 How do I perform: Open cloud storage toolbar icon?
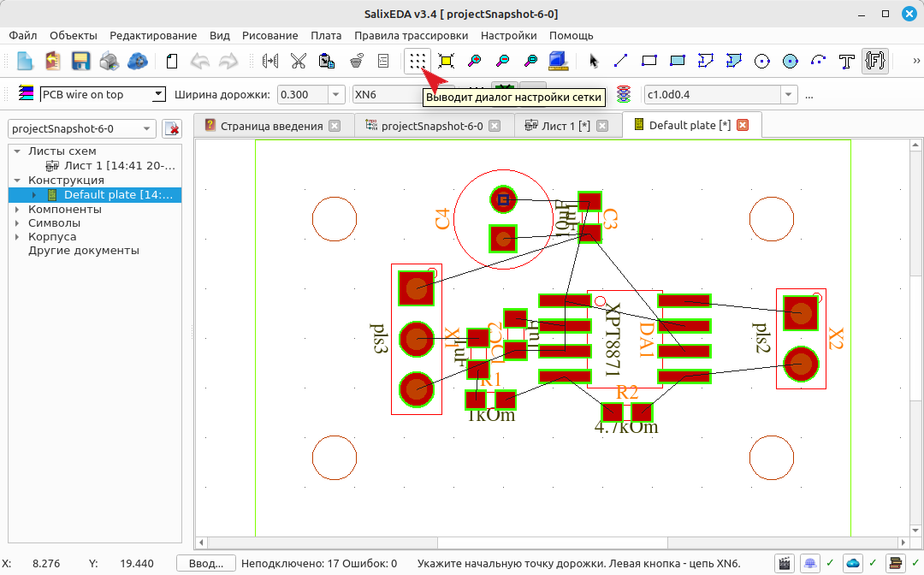click(137, 61)
